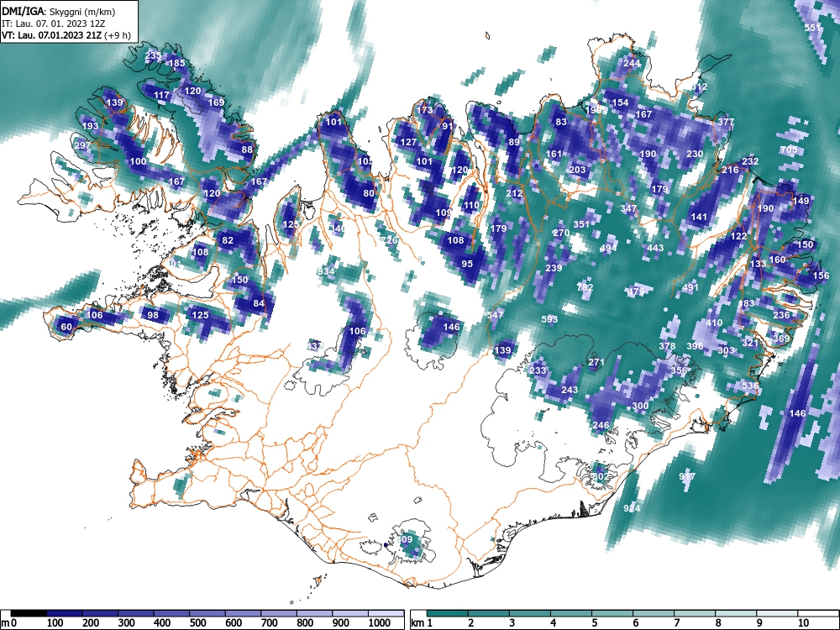Select the value '302' near southeast coast
This screenshot has height=630, width=840.
(x=600, y=476)
